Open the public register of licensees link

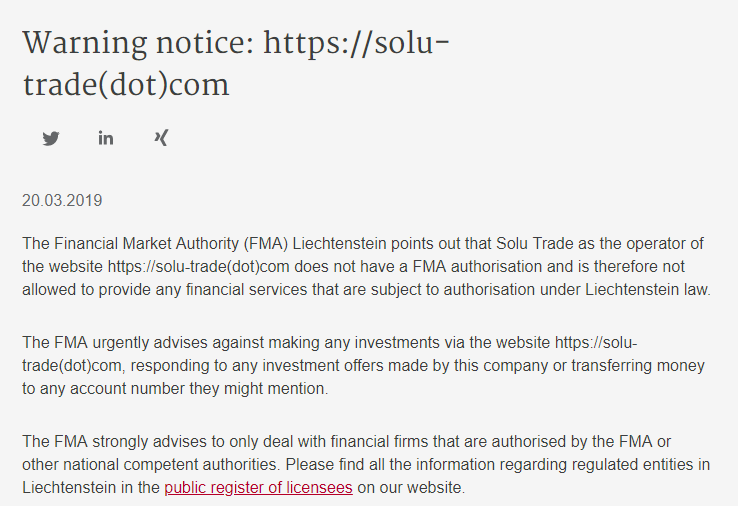(258, 487)
